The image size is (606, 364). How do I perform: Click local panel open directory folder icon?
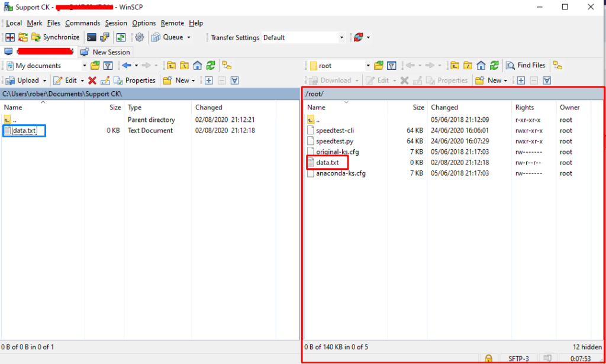coord(95,66)
